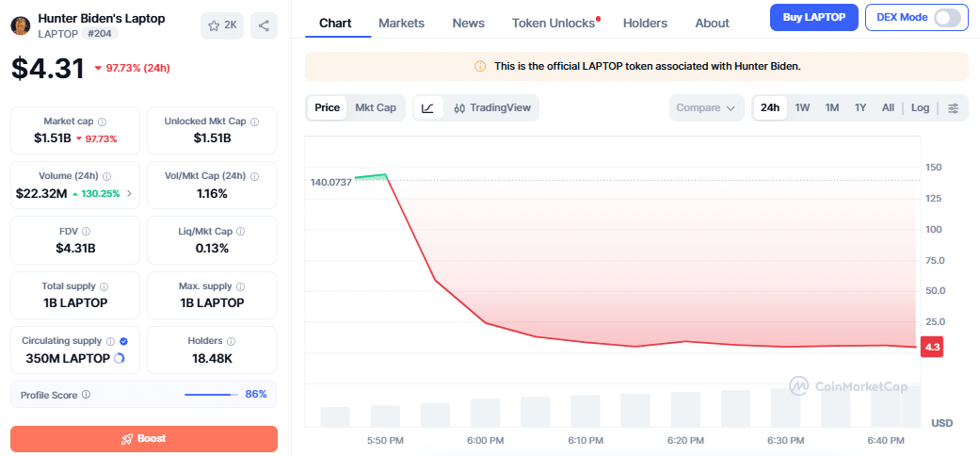Image resolution: width=980 pixels, height=456 pixels.
Task: Click the Liq/Mkt Cap info icon
Action: pyautogui.click(x=241, y=232)
